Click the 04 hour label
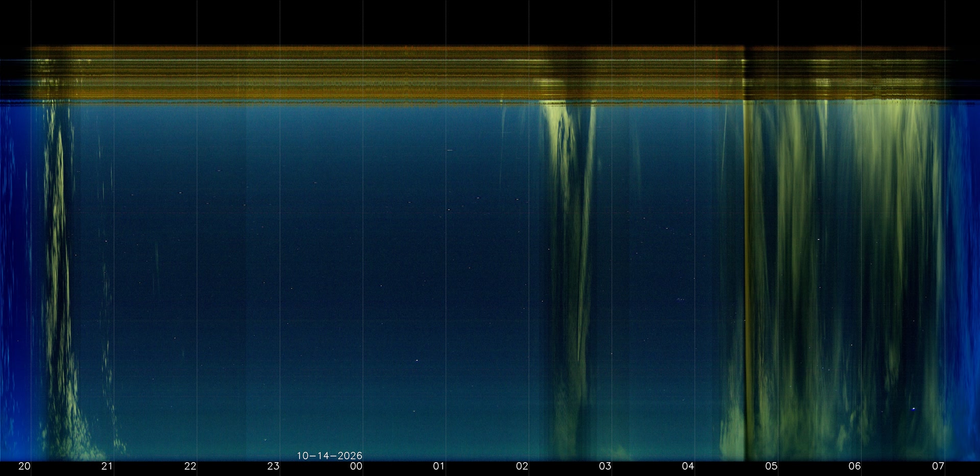 [x=688, y=466]
